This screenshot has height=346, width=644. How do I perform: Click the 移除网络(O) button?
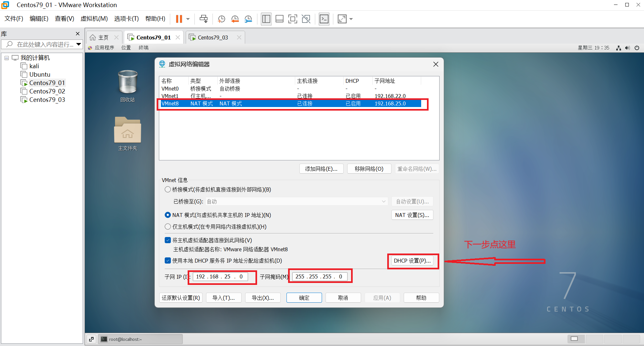(x=369, y=169)
